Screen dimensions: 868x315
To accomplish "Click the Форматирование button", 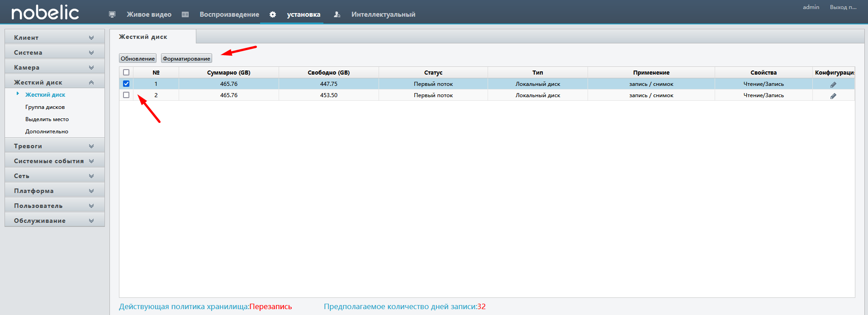I will tap(186, 58).
